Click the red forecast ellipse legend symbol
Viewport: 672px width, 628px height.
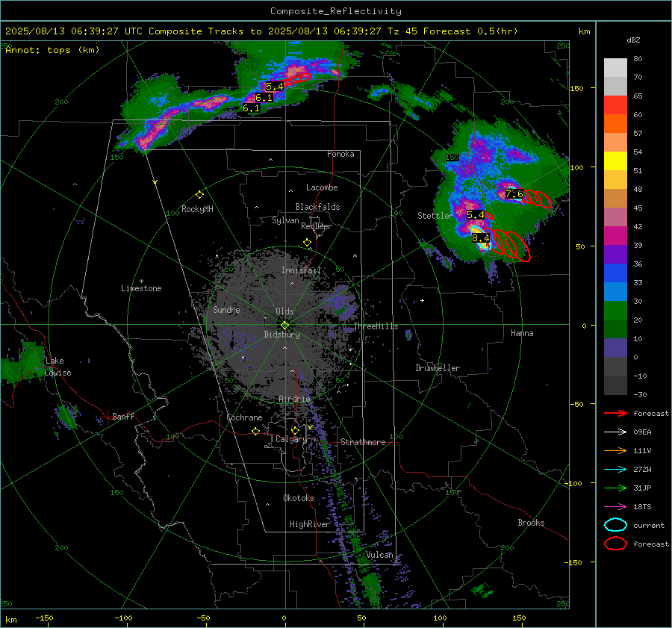pyautogui.click(x=615, y=544)
